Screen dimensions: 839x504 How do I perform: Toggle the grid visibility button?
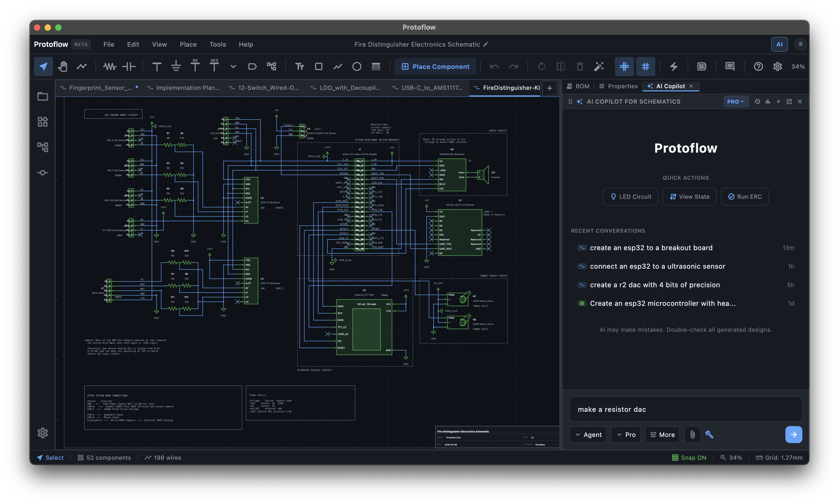(645, 66)
